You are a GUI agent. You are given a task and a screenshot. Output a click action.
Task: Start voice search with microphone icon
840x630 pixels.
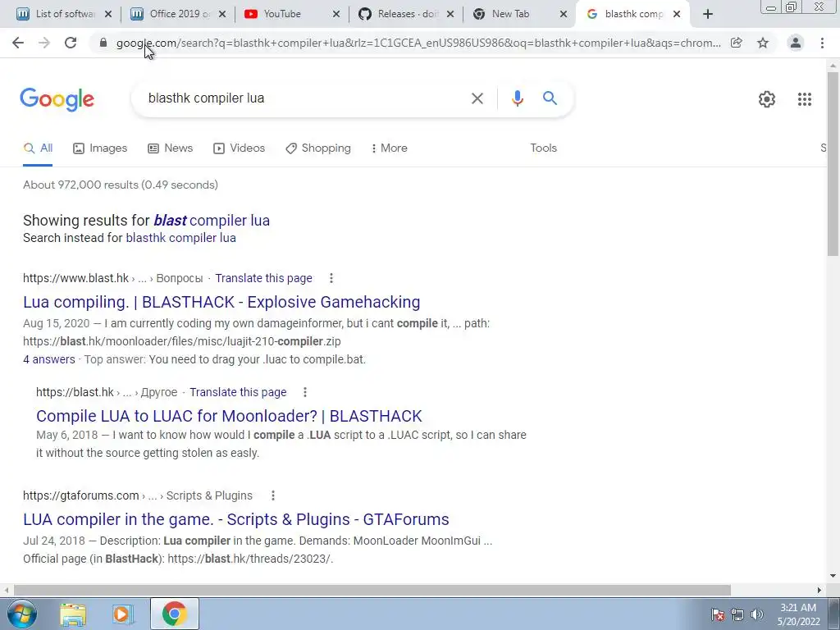517,98
